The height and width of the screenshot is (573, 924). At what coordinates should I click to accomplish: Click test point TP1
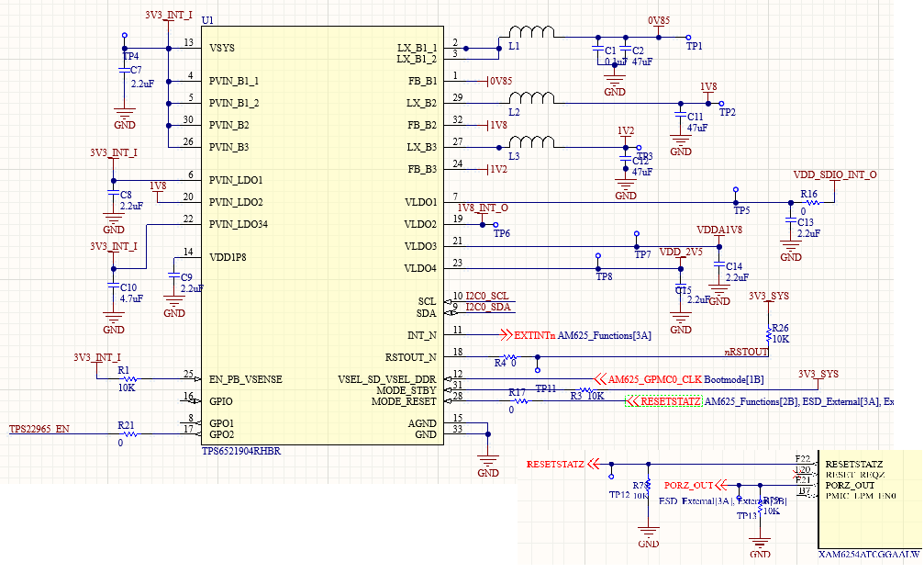687,38
